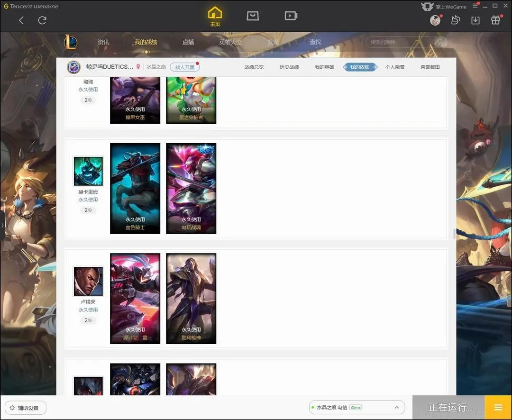Open the video/live player icon
Screen dimensions: 512x420
tap(291, 16)
